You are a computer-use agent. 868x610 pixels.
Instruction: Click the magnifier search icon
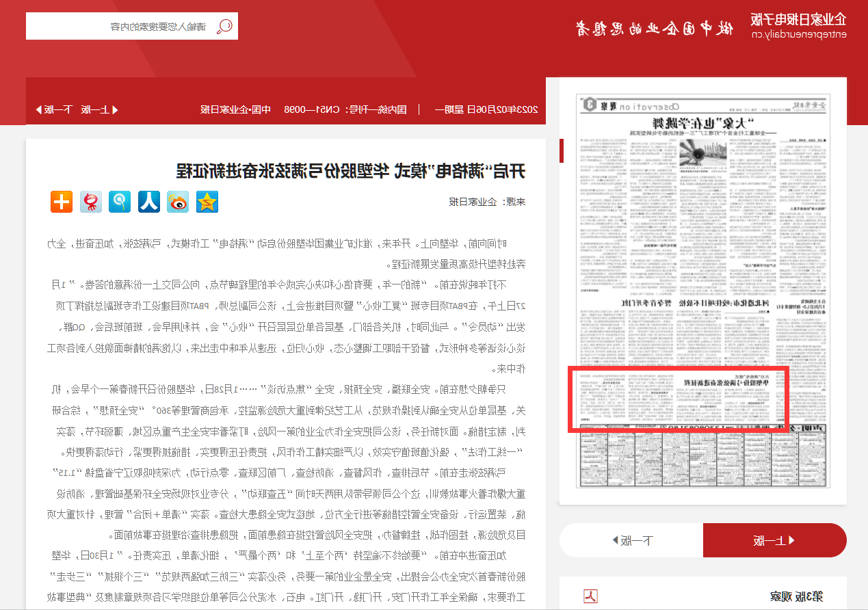(224, 27)
